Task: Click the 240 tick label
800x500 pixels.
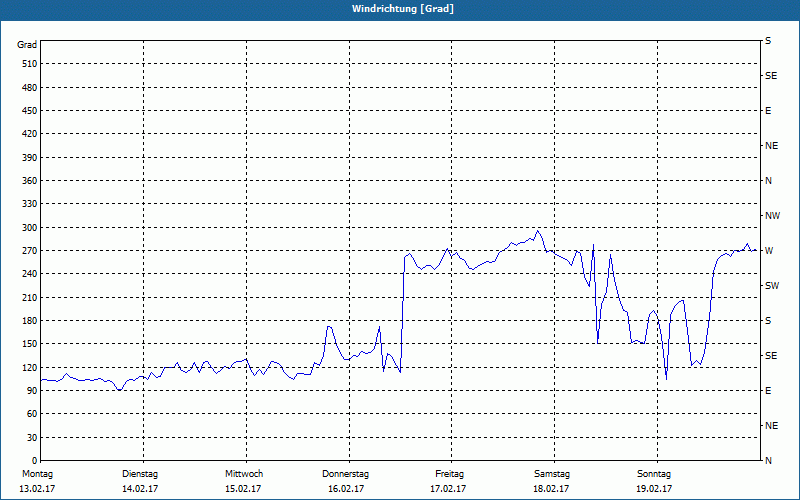Action: [29, 274]
